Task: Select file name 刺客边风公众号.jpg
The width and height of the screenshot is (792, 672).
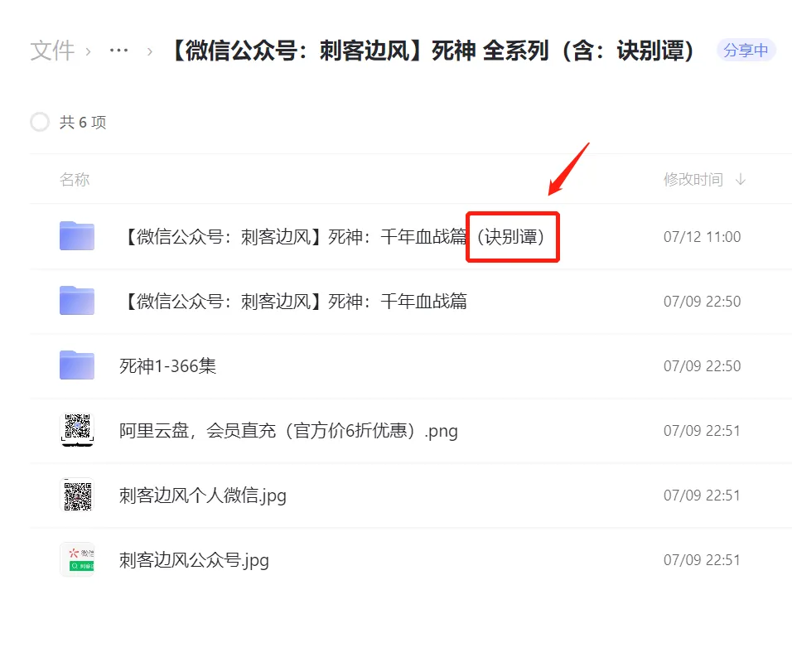Action: click(194, 560)
